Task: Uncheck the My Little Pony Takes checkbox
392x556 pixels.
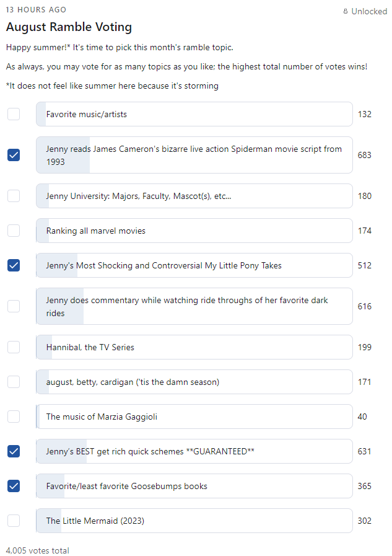Action: click(x=14, y=265)
